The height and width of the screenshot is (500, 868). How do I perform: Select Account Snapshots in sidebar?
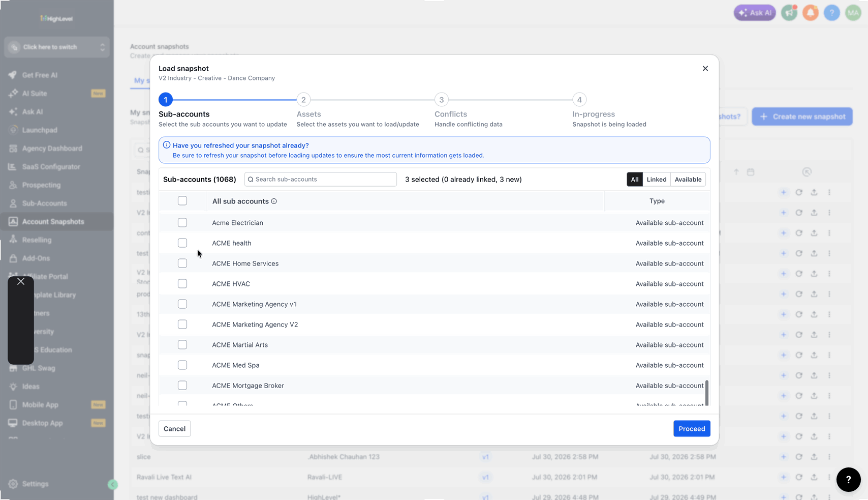(57, 222)
